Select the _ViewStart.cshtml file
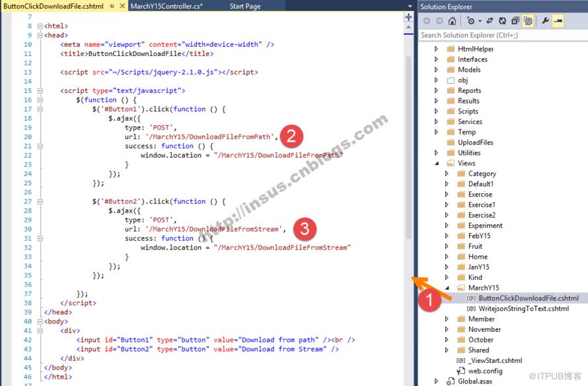Screen dimensions: 588x386 tap(495, 360)
